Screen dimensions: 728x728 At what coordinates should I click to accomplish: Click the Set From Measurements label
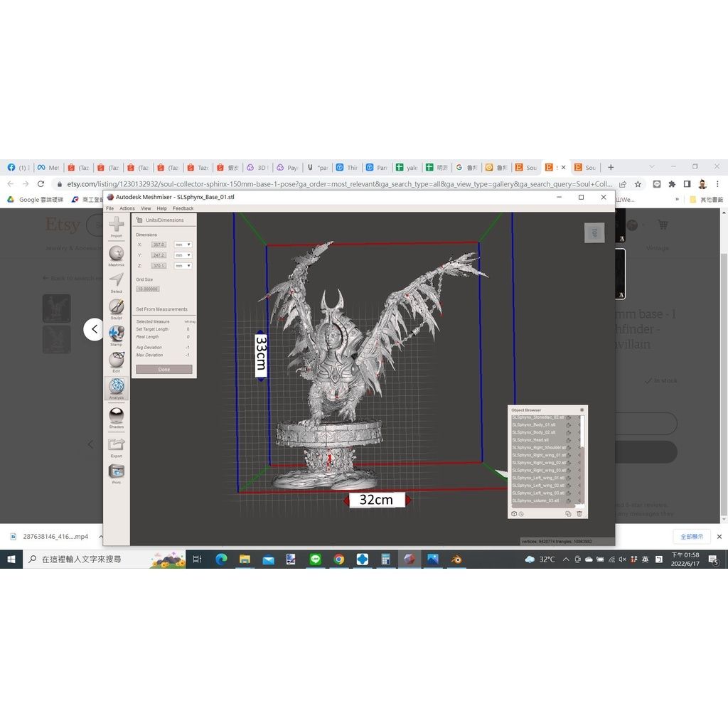coord(162,309)
